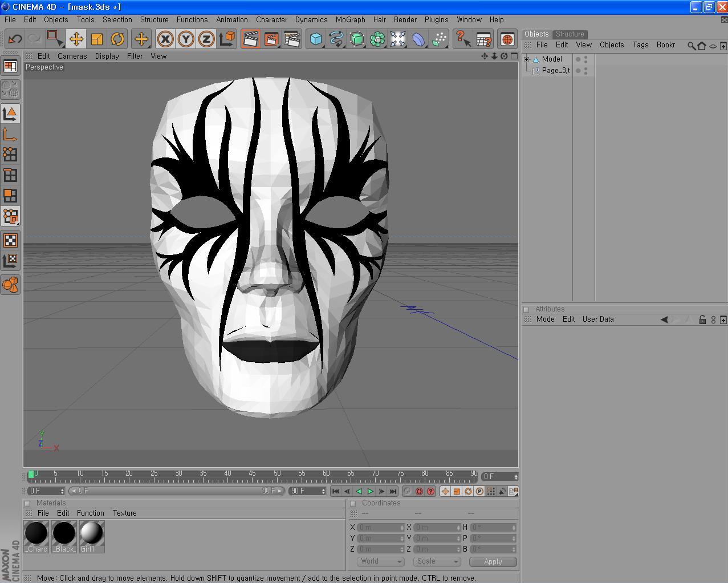Add a cube primitive object

pos(316,39)
